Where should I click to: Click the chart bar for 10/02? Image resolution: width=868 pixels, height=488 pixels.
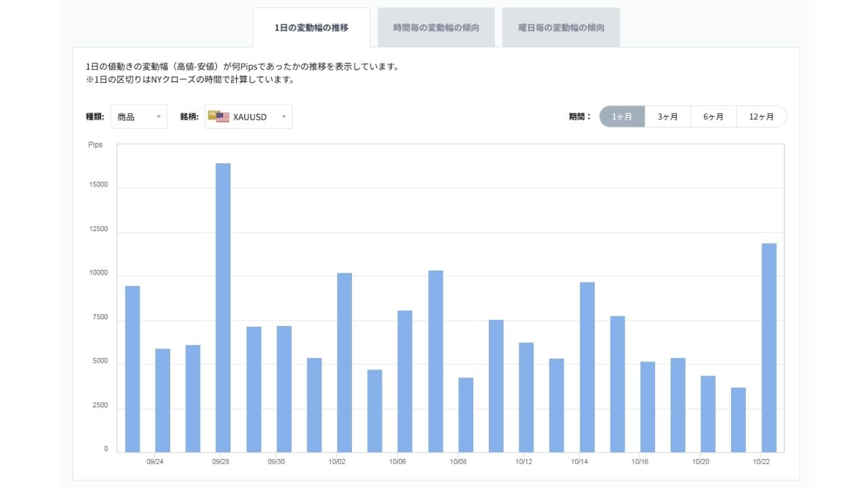pos(344,363)
